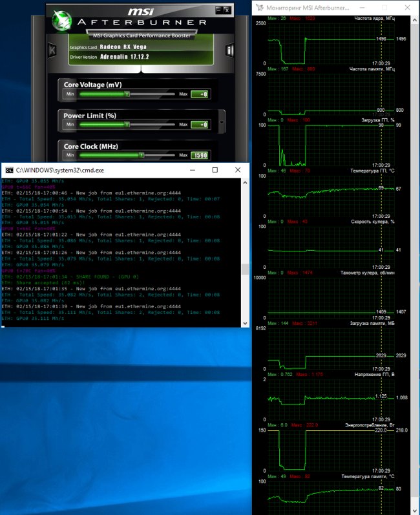Click the 'Adrenalin 17.12.2' driver version text
Screen dimensions: 420x515
(125, 57)
